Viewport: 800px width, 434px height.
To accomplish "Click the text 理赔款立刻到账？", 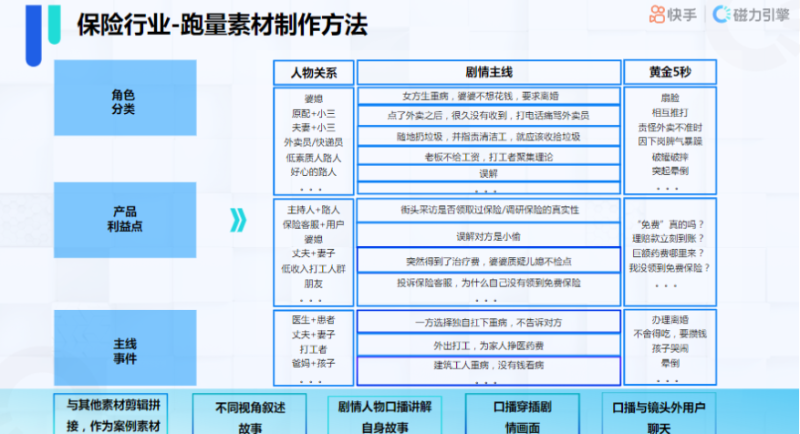I will pos(670,238).
